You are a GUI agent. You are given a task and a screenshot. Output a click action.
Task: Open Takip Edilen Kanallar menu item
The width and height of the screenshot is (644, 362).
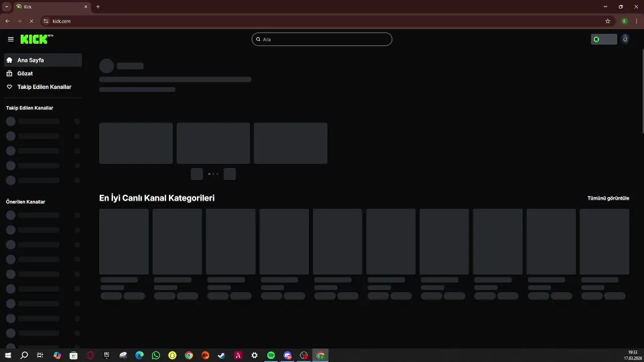point(43,87)
